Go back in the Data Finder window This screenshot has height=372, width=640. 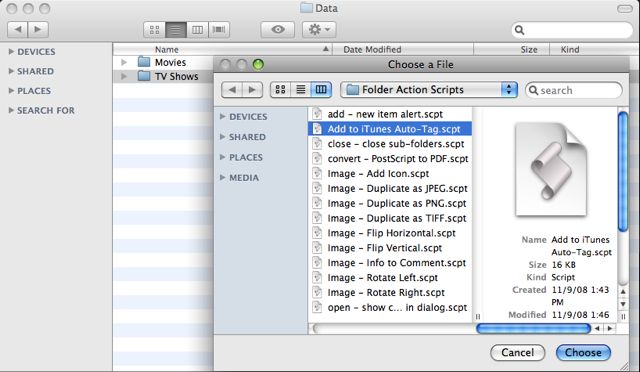[18, 29]
